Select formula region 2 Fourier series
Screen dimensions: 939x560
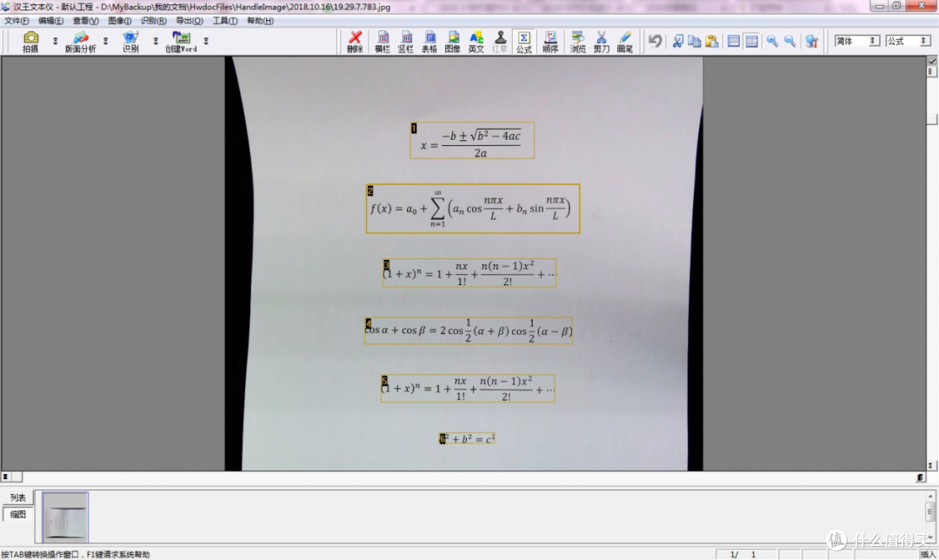[x=472, y=209]
